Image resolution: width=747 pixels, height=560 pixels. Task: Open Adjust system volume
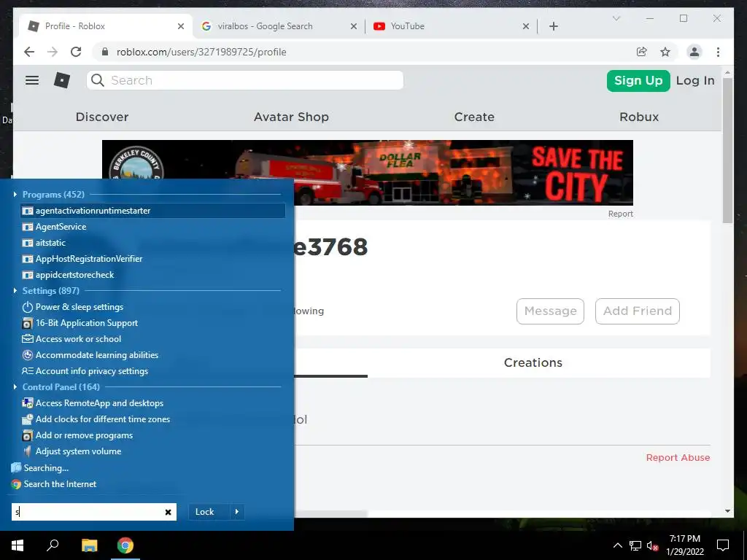tap(153, 451)
